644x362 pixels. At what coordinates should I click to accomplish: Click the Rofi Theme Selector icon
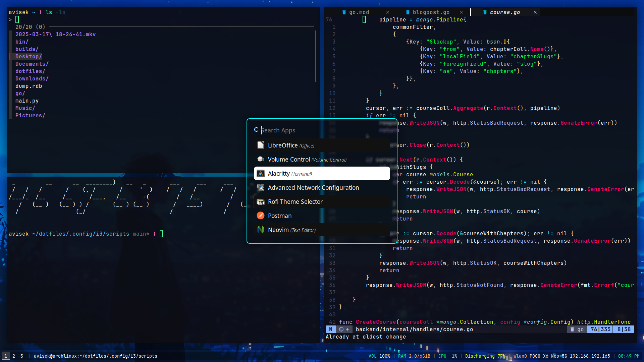coord(261,201)
